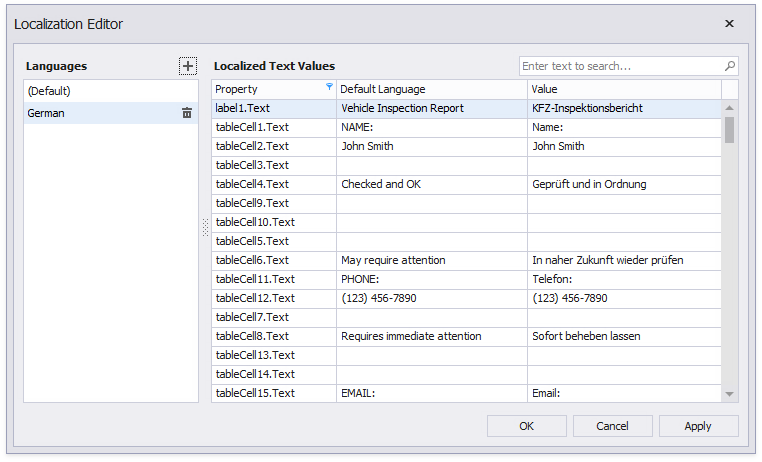Click the Property column header
The image size is (762, 462).
point(265,89)
